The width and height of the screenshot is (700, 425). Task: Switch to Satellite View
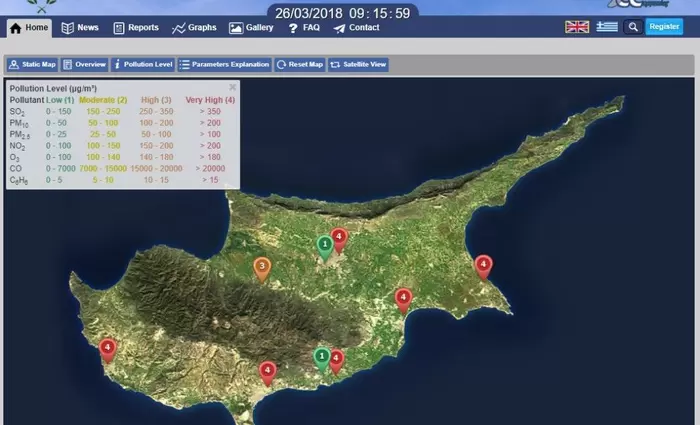coord(358,64)
